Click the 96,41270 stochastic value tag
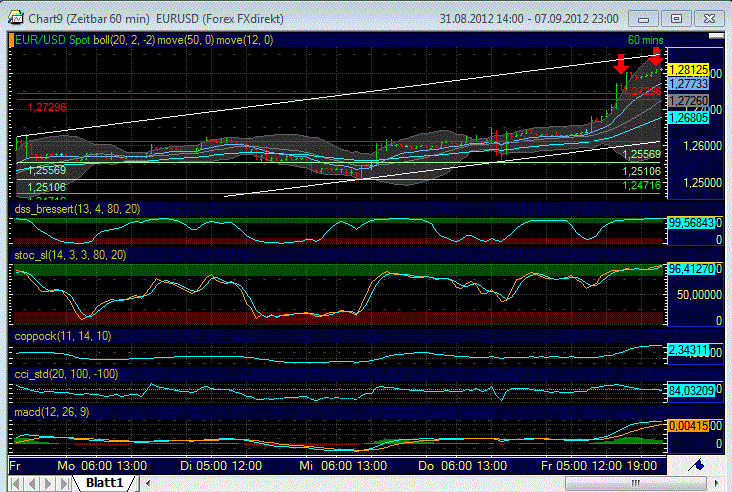 click(x=691, y=269)
